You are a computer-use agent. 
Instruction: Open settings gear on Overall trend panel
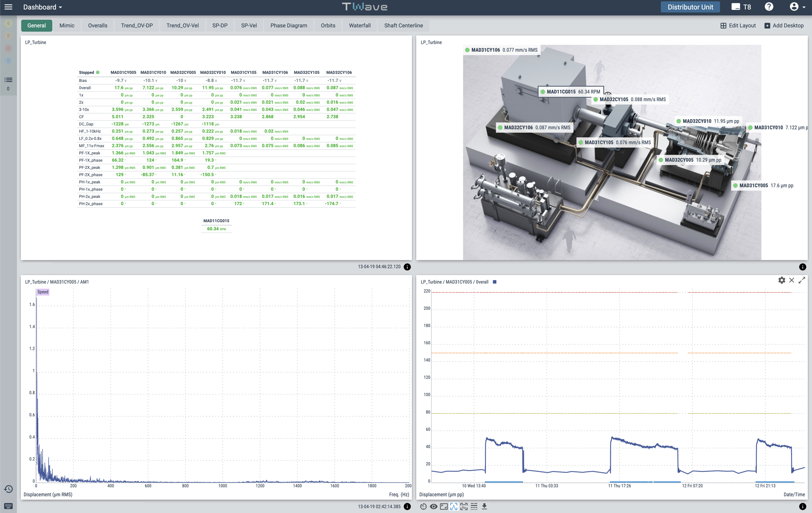tap(781, 280)
